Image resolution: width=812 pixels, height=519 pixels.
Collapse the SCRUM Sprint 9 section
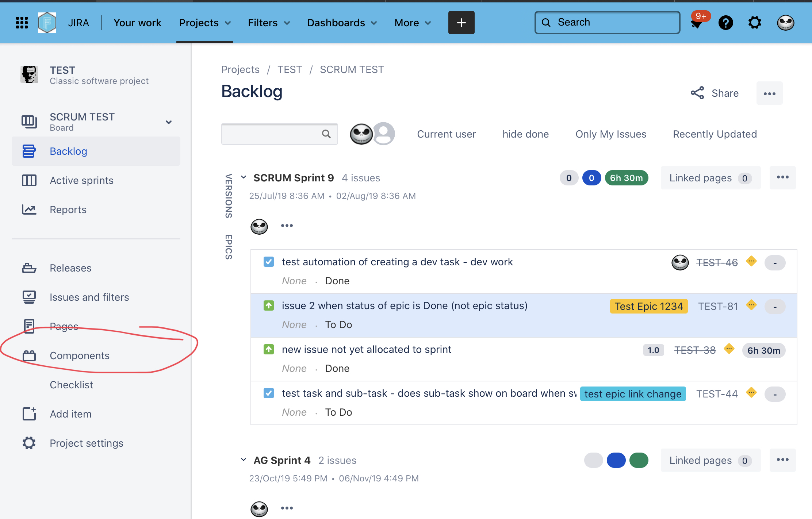coord(244,177)
